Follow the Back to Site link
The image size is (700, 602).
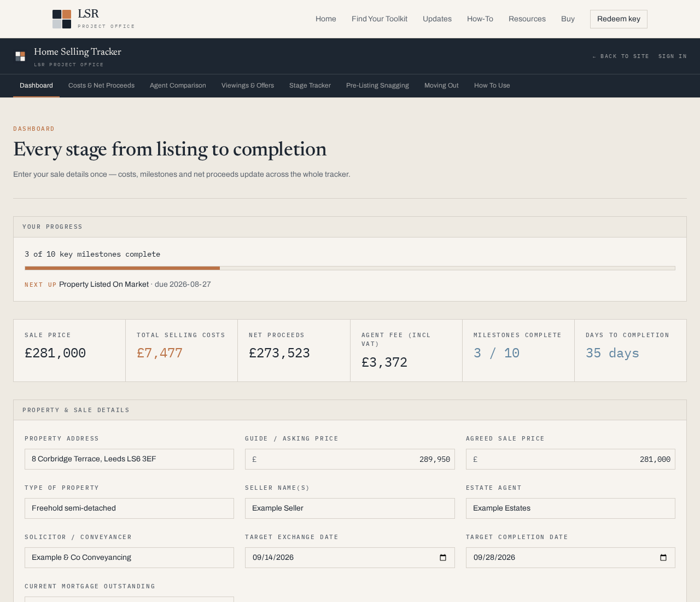[x=621, y=56]
